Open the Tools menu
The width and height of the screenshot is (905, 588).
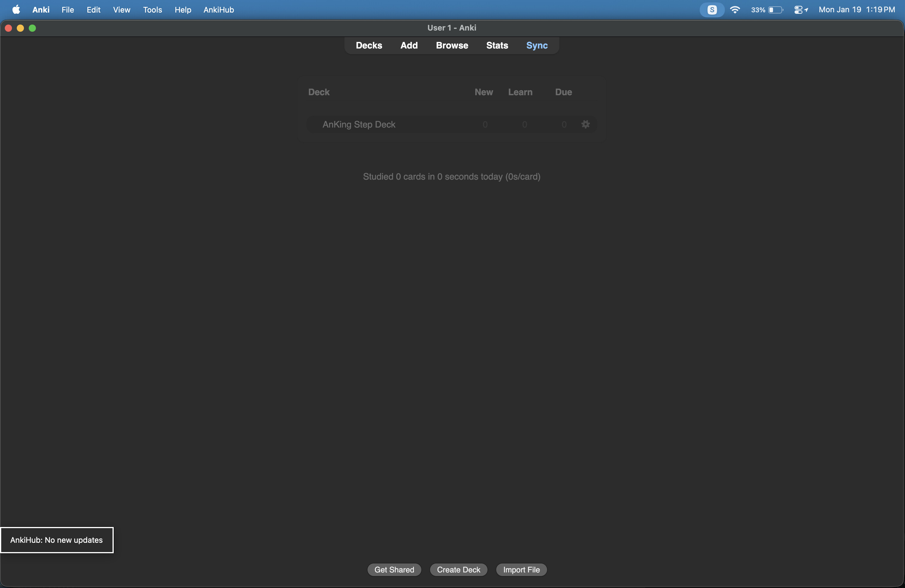(x=152, y=10)
